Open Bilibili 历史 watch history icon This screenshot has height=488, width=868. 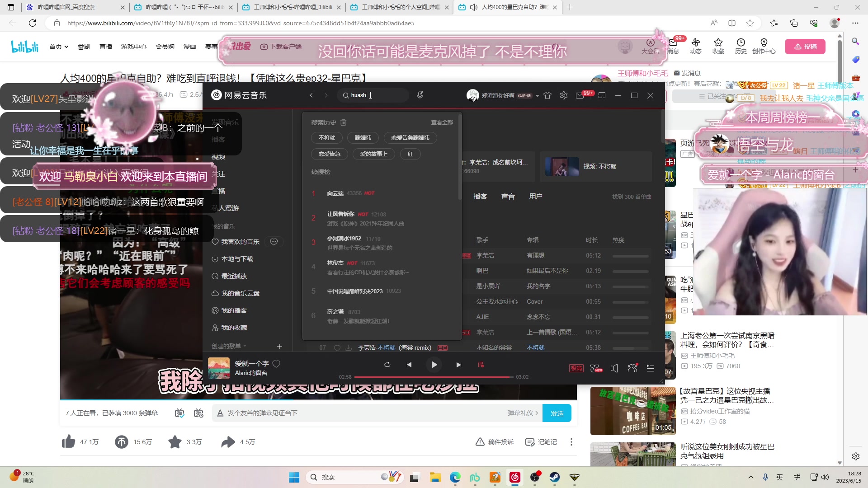(x=741, y=46)
